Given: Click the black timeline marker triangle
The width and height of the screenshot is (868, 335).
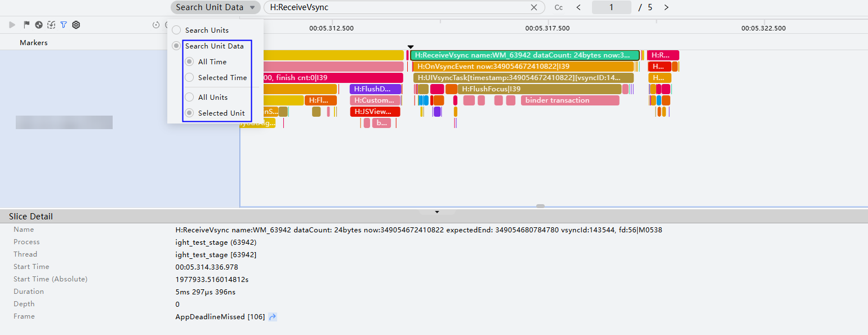Looking at the screenshot, I should coord(411,47).
